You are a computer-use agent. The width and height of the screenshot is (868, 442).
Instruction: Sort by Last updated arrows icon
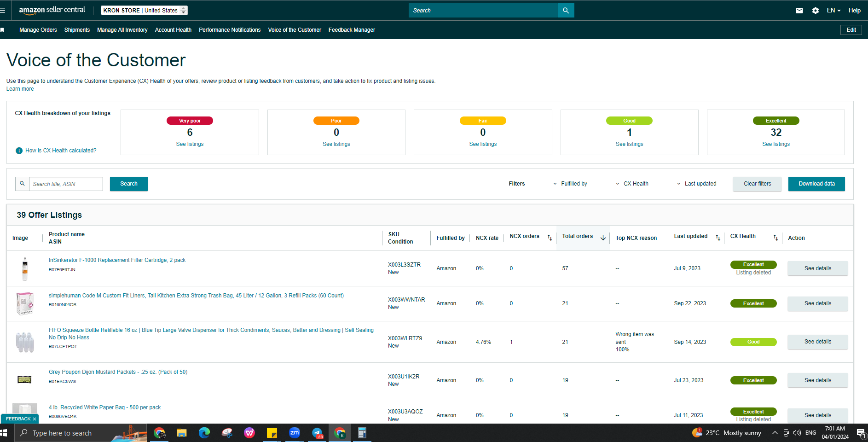pyautogui.click(x=718, y=238)
